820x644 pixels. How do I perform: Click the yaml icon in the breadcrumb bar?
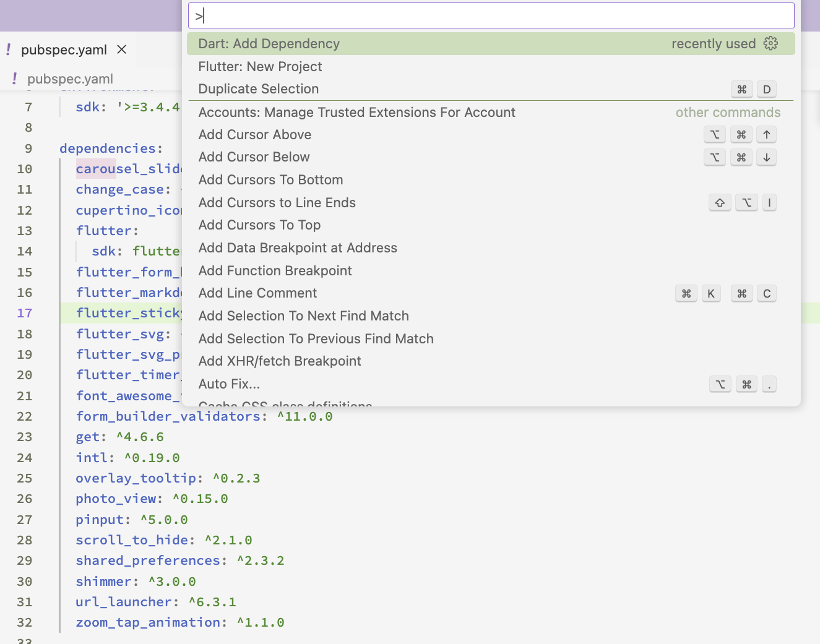(15, 79)
